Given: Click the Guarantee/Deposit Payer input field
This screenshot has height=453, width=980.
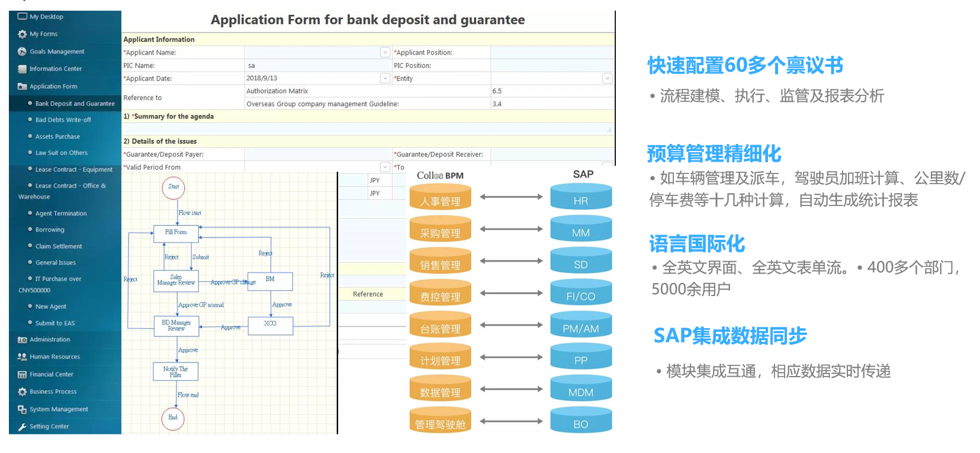Looking at the screenshot, I should (x=318, y=154).
